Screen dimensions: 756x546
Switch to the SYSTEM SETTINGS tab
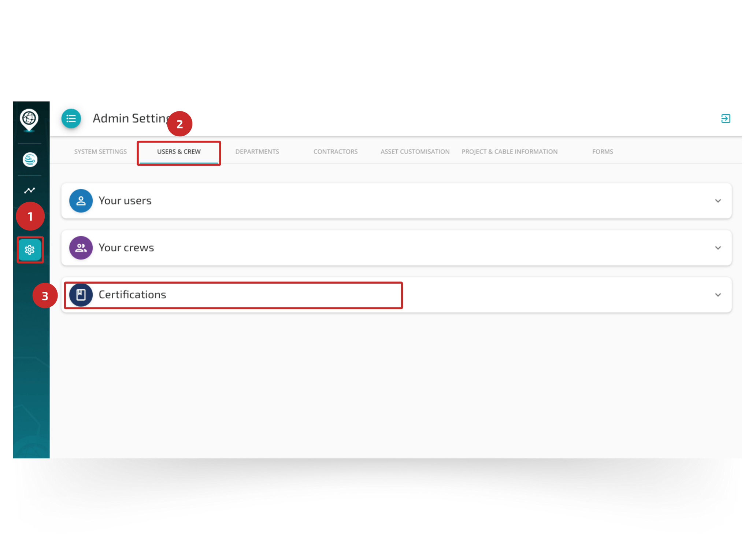click(100, 151)
